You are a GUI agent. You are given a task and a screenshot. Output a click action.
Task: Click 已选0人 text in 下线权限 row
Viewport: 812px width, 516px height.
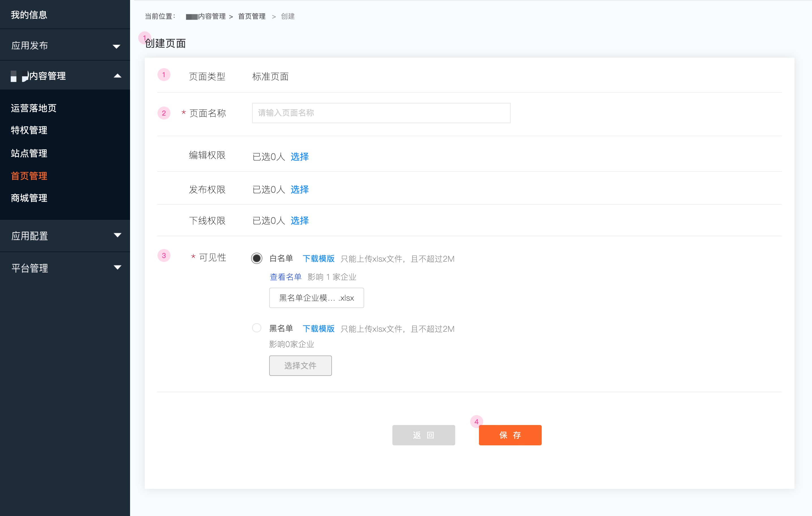269,220
